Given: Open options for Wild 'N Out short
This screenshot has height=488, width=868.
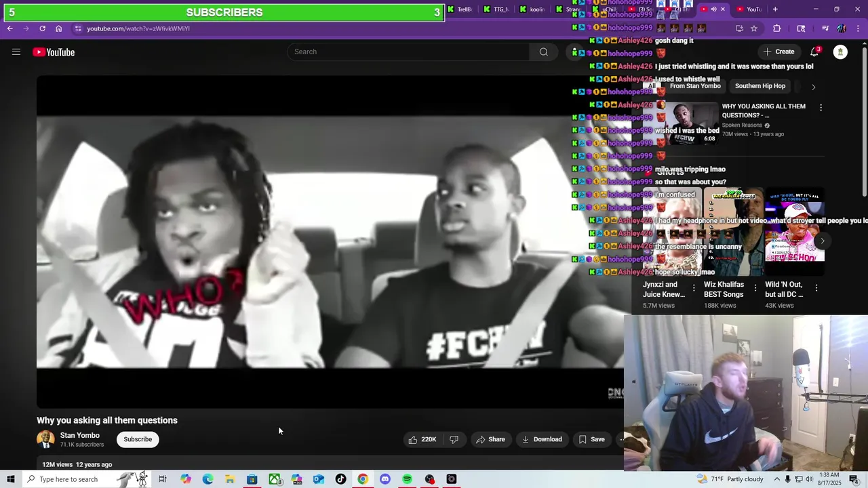Looking at the screenshot, I should (x=816, y=288).
